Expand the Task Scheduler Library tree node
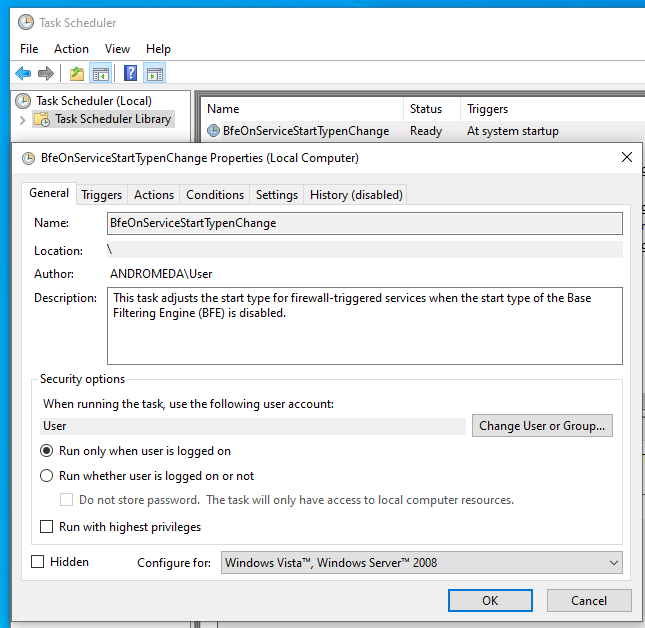Viewport: 645px width, 628px height. (23, 120)
